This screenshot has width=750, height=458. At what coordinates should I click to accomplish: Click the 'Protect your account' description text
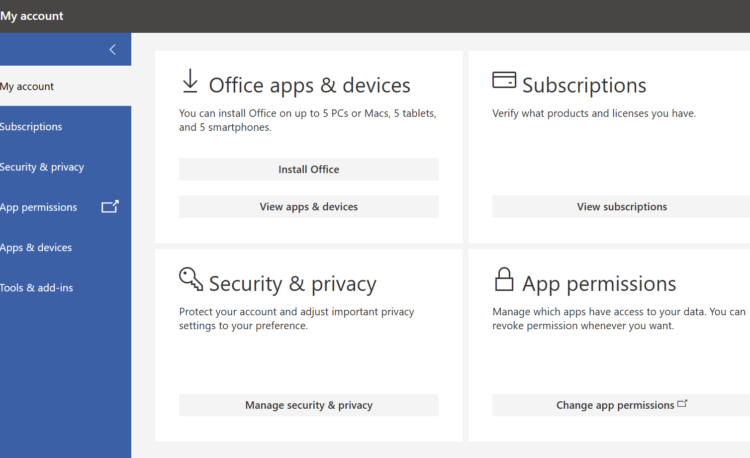[297, 318]
